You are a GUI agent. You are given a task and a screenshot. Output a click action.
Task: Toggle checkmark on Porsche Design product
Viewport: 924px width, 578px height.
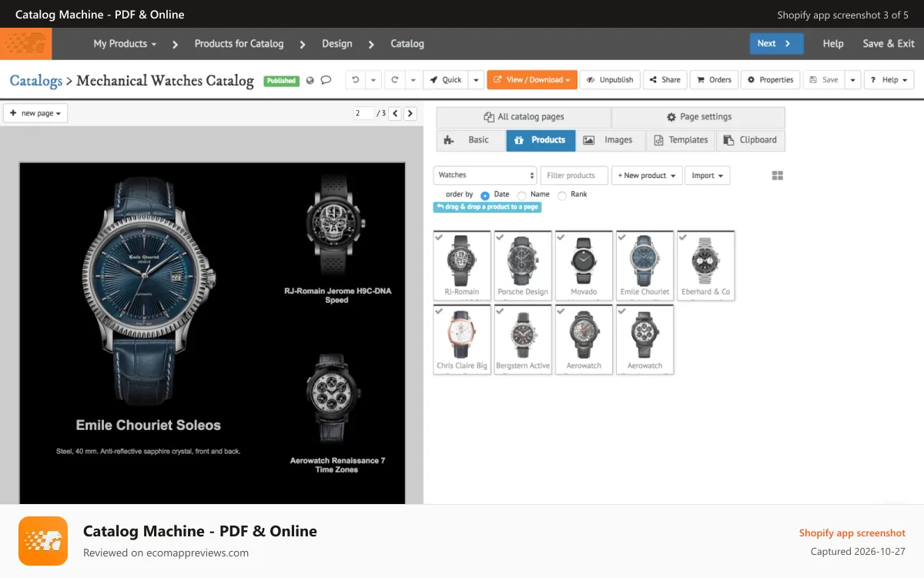500,237
